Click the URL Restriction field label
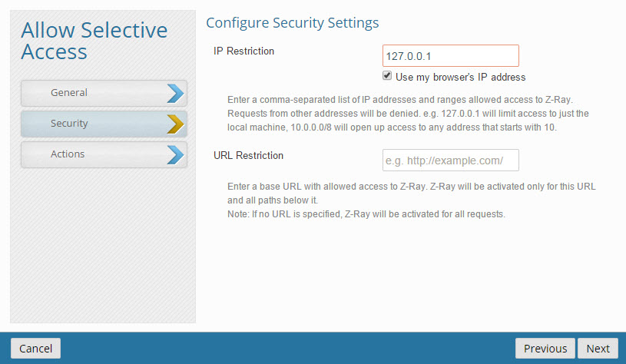This screenshot has width=626, height=364. tap(248, 155)
